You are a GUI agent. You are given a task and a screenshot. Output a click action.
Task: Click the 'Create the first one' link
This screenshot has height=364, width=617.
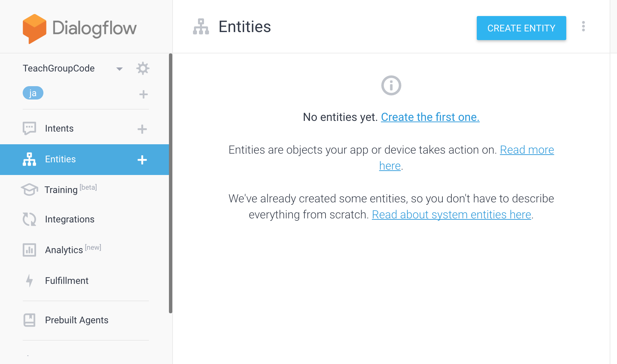[430, 117]
